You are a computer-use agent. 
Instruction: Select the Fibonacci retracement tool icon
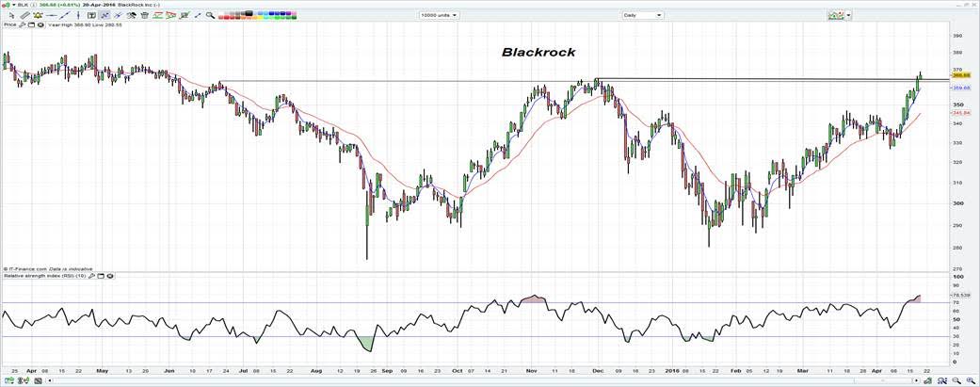pos(184,15)
